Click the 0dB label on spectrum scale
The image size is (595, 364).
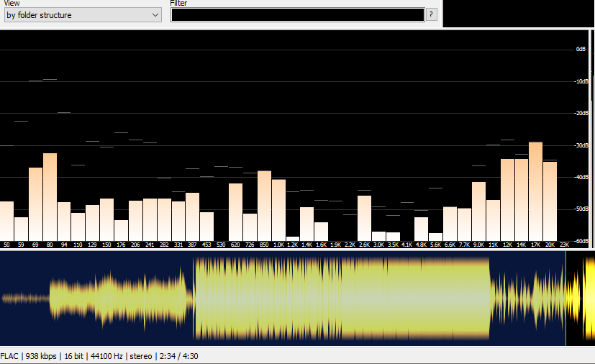pos(581,49)
